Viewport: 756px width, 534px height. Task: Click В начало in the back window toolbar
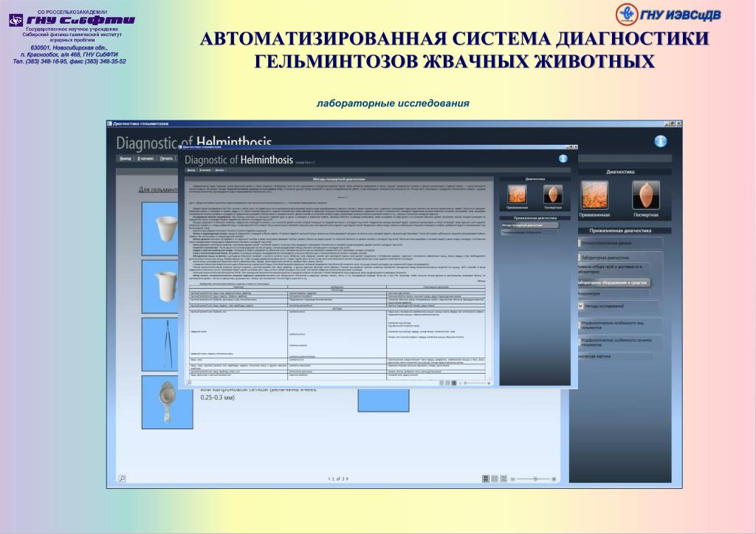click(145, 158)
